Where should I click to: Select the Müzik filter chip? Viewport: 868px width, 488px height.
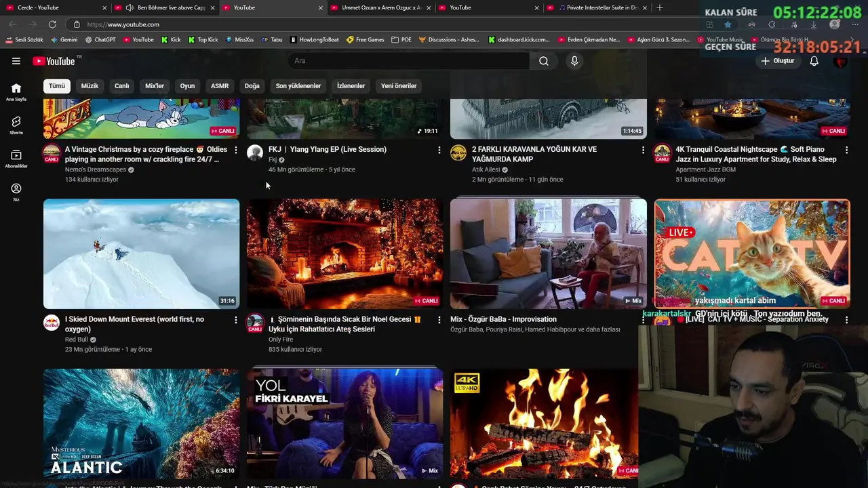pos(90,86)
